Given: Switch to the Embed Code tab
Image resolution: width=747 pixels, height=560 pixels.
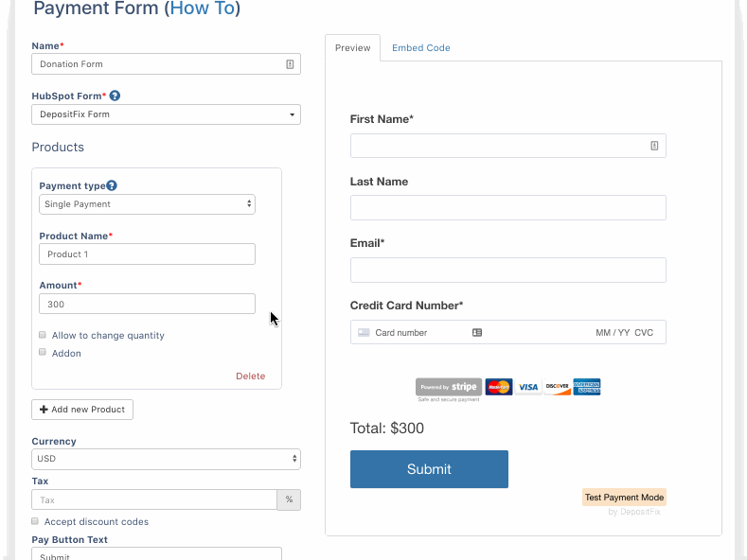Looking at the screenshot, I should (420, 48).
